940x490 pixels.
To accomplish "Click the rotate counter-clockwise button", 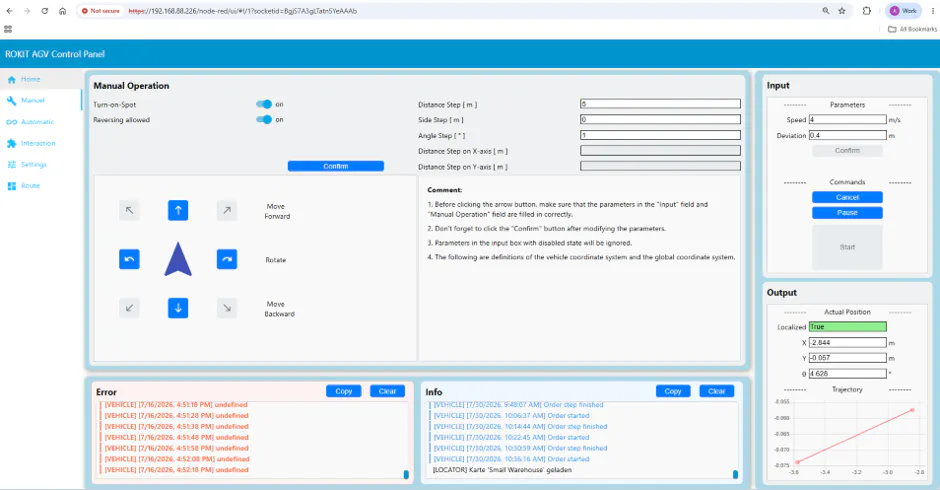I will click(129, 259).
